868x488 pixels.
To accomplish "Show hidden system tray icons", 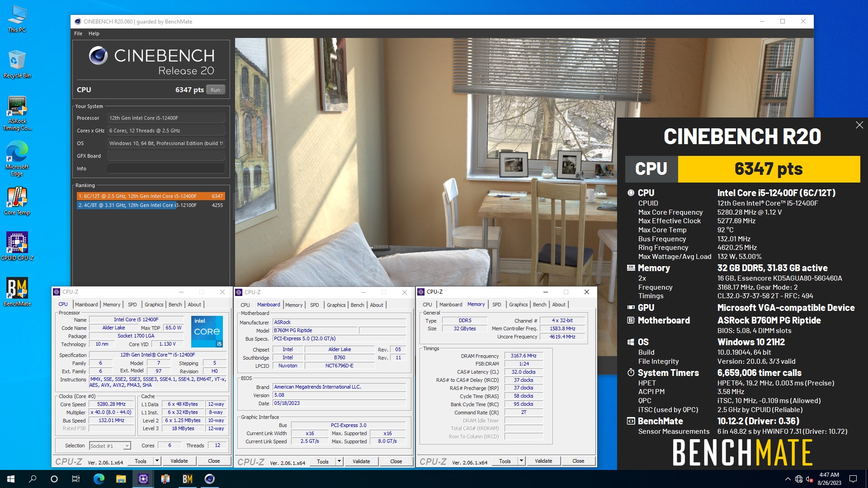I will [x=788, y=479].
